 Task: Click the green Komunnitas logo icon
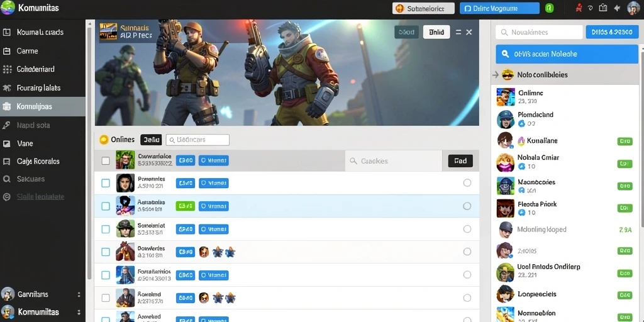(8, 8)
